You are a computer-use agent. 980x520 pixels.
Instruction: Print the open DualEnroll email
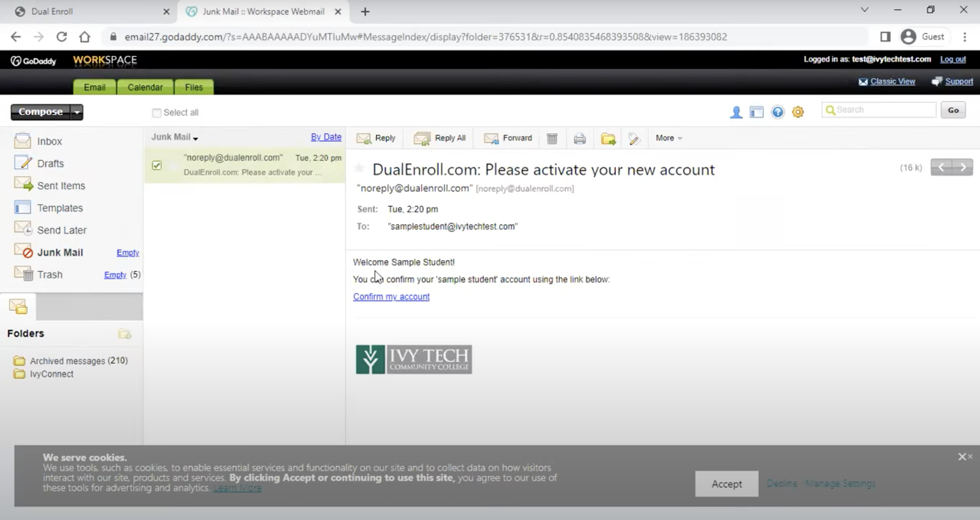[x=579, y=138]
